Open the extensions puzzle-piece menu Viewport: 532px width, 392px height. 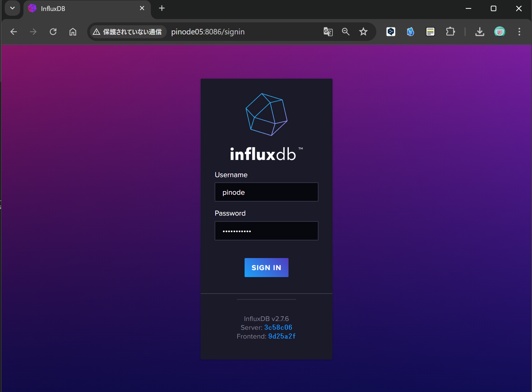(x=450, y=32)
